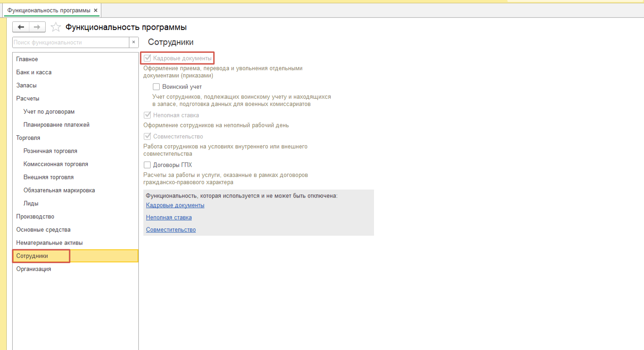Click the back navigation arrow

(x=21, y=27)
